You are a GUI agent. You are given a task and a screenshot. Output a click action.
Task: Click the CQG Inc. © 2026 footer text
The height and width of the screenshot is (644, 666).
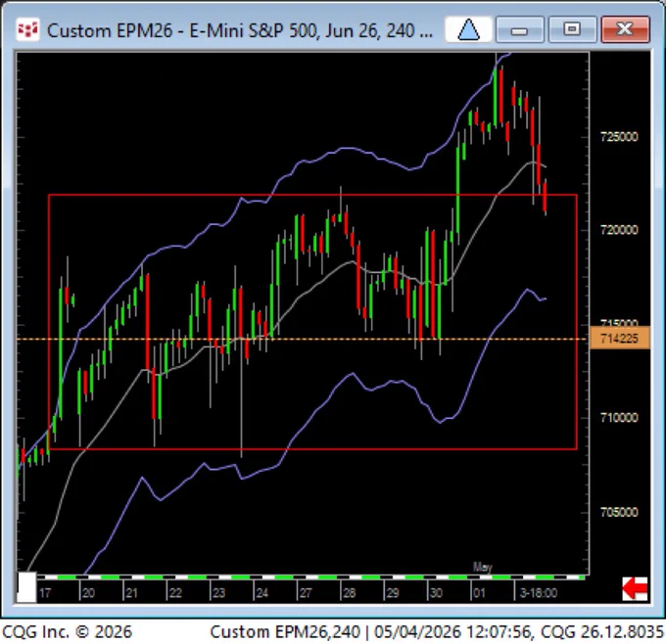pos(68,632)
